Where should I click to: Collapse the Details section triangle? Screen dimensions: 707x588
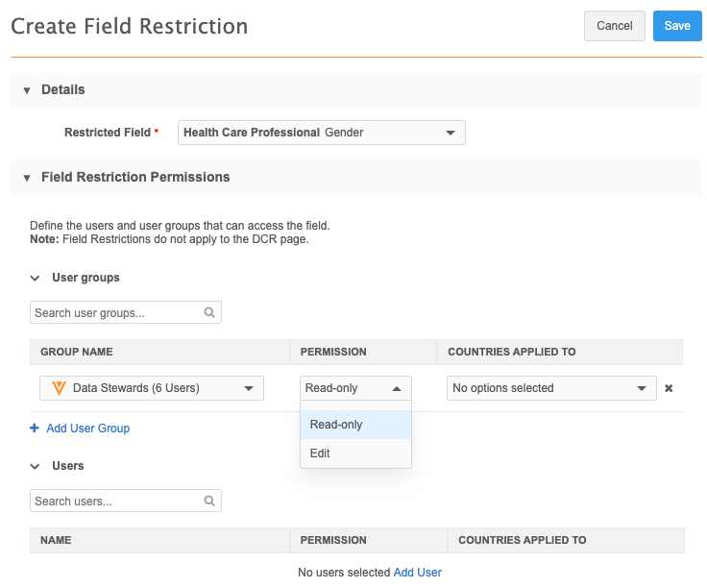click(x=27, y=90)
